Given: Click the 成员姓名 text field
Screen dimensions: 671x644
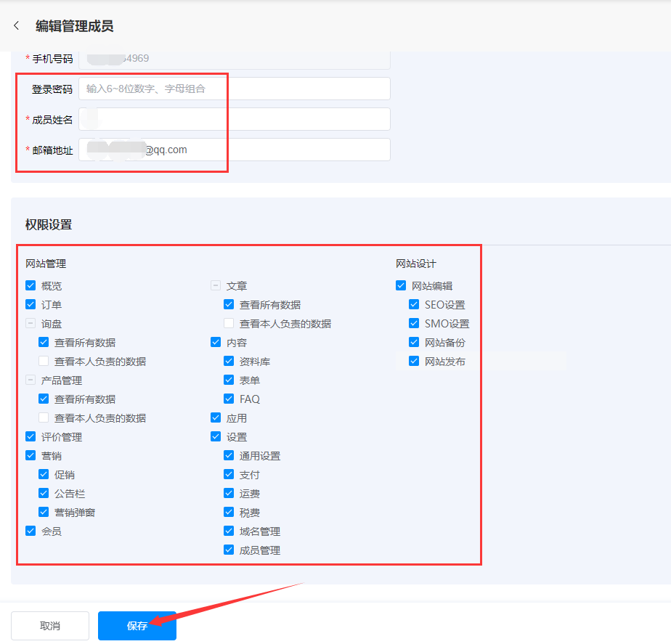Looking at the screenshot, I should (x=234, y=119).
